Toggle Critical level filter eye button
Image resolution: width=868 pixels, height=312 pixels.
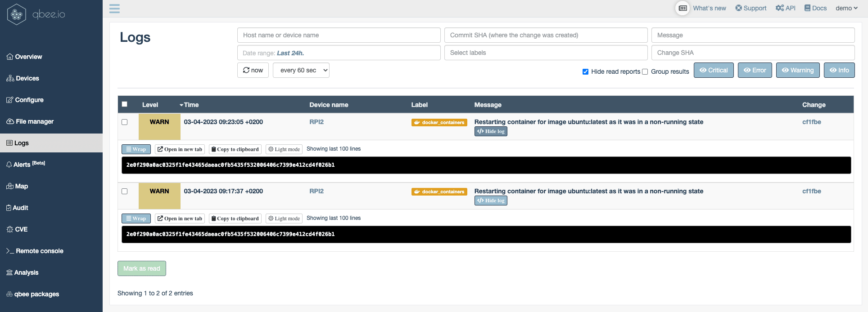714,70
